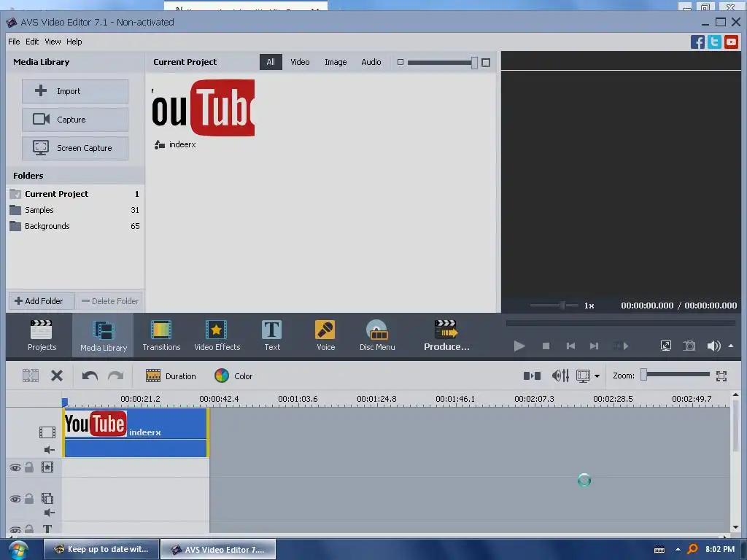Click the Delete Folder button
Screen dimensions: 747x560
[109, 301]
